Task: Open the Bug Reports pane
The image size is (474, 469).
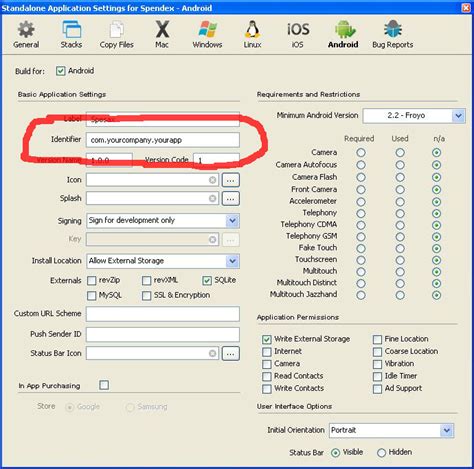Action: tap(393, 35)
